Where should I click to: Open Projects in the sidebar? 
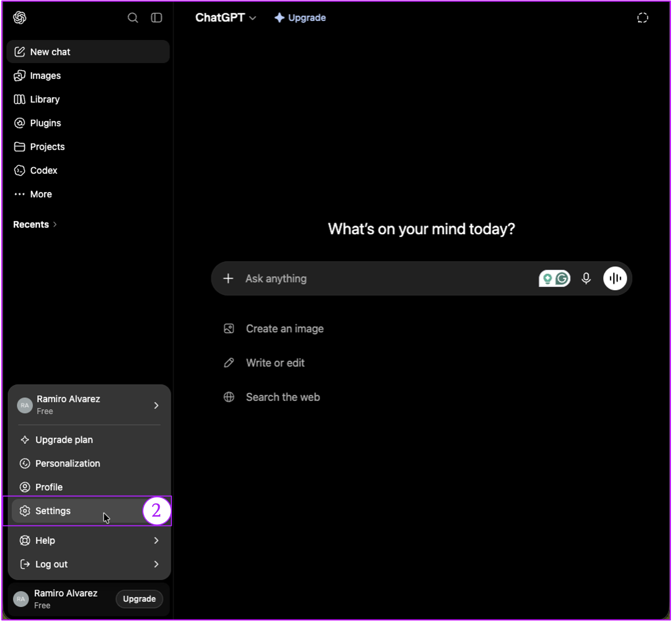(88, 147)
